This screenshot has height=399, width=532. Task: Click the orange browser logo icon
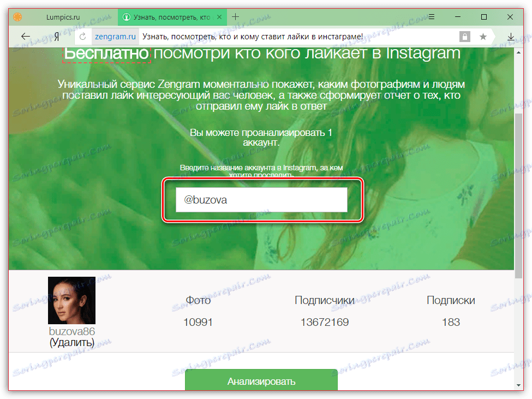(x=17, y=17)
